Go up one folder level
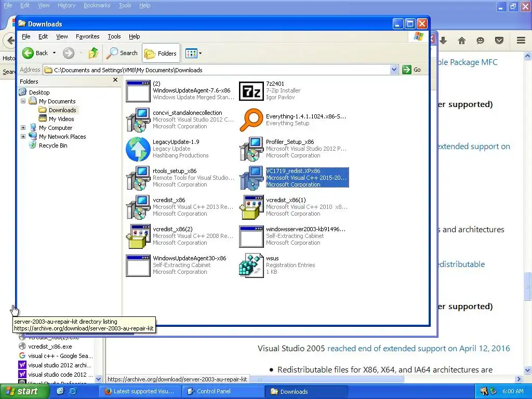This screenshot has width=532, height=399. (94, 53)
